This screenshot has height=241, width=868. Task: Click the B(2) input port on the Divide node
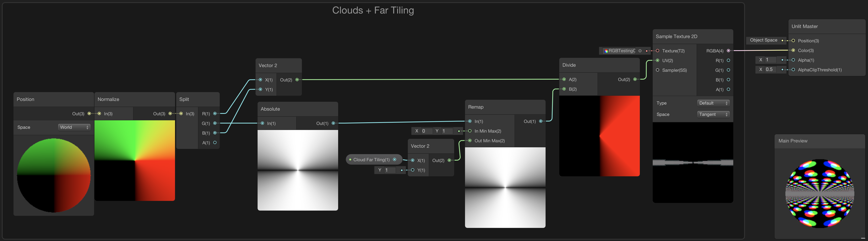click(564, 89)
